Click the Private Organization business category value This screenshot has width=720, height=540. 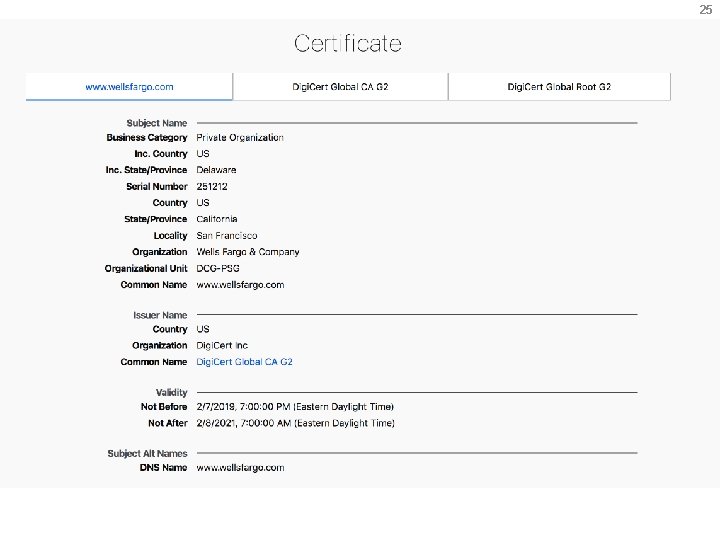pos(240,137)
